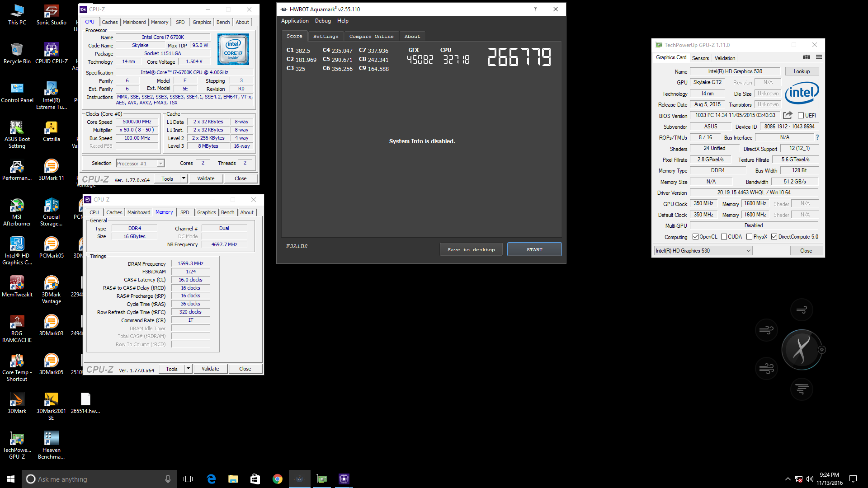The height and width of the screenshot is (488, 868).
Task: Expand the Processor #1 selection dropdown
Action: (x=160, y=164)
